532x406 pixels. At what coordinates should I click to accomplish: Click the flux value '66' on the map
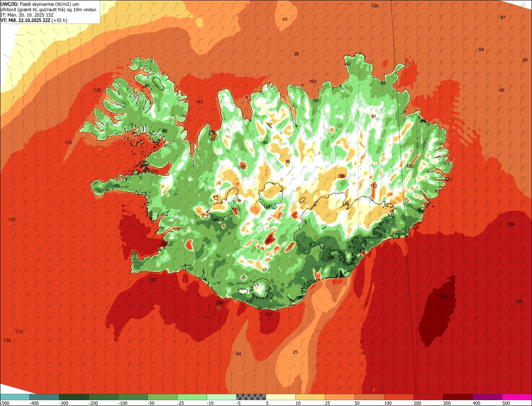click(502, 90)
